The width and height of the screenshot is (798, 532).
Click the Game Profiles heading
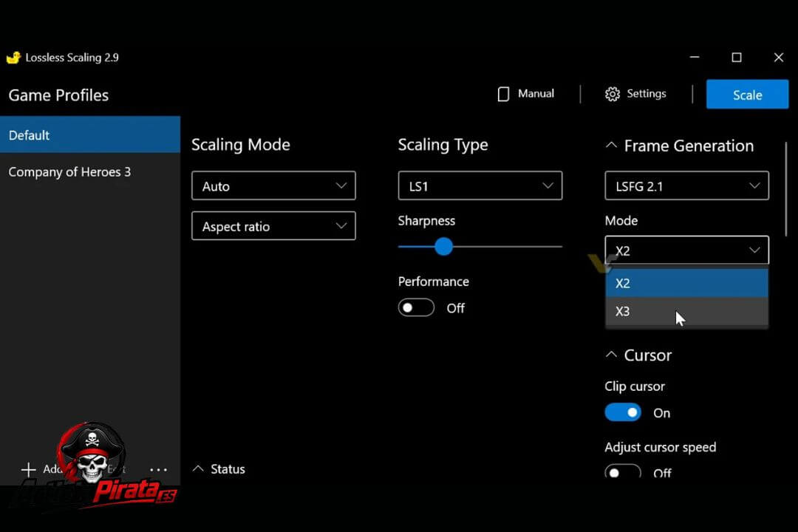point(58,95)
